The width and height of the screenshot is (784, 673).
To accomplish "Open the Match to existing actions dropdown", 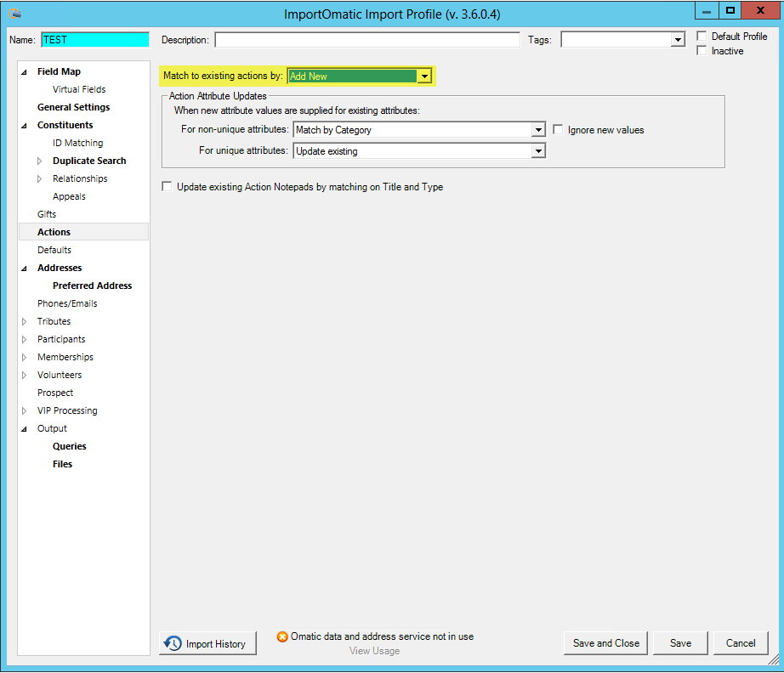I will click(424, 76).
